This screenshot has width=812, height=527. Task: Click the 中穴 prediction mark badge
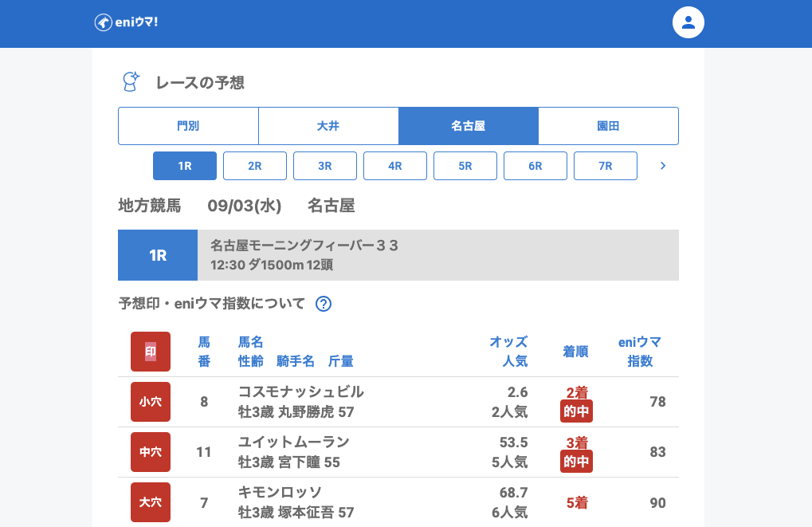tap(151, 452)
